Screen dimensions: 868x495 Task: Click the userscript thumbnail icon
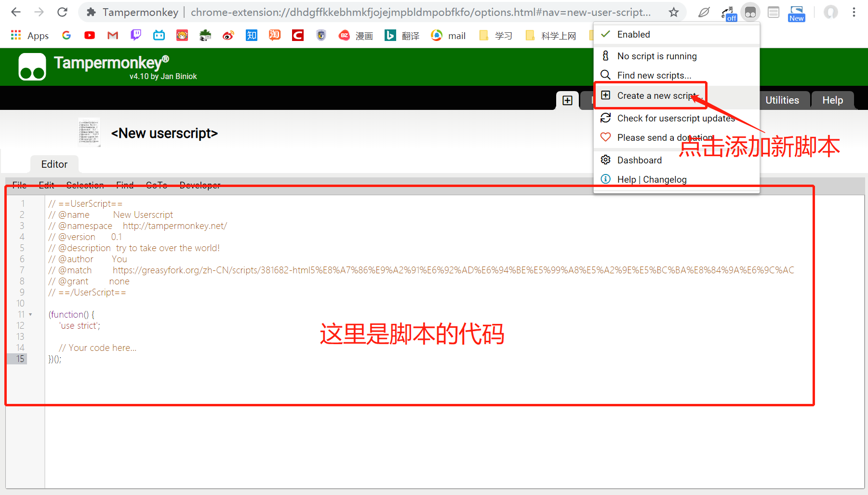(89, 133)
